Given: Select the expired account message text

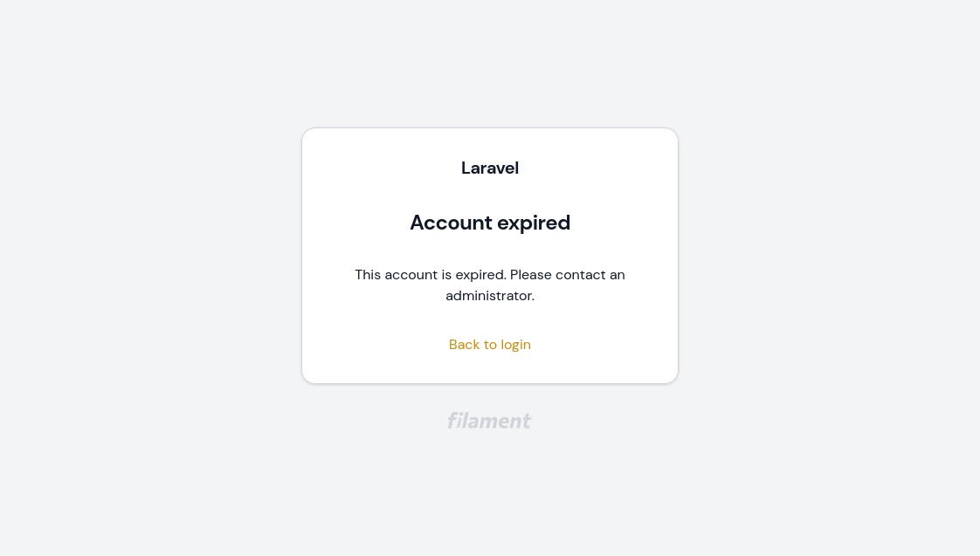Looking at the screenshot, I should [490, 285].
